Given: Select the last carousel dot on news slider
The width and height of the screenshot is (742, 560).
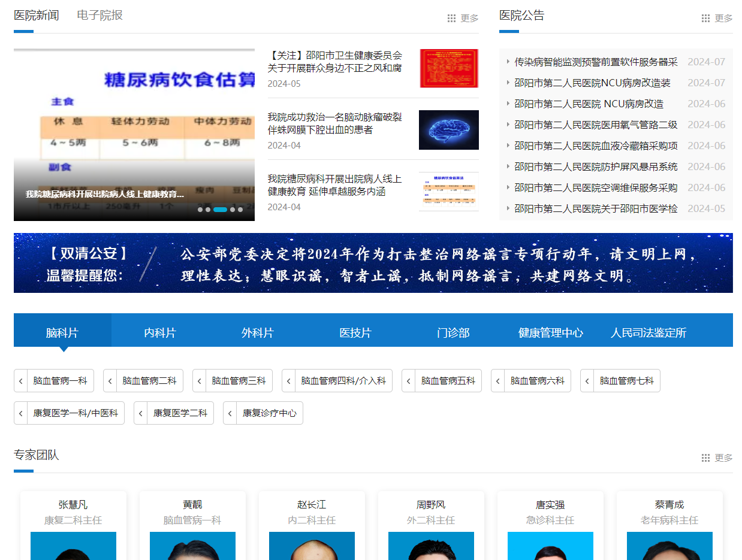Looking at the screenshot, I should (x=240, y=210).
